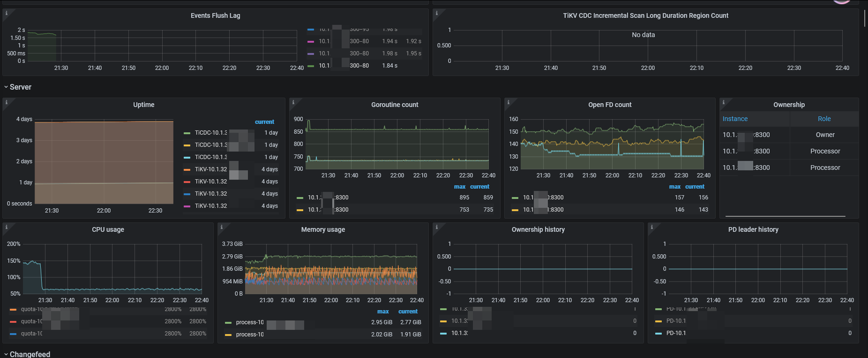Viewport: 868px width, 358px height.
Task: Open the info icon on Open FD count panel
Action: pyautogui.click(x=509, y=102)
